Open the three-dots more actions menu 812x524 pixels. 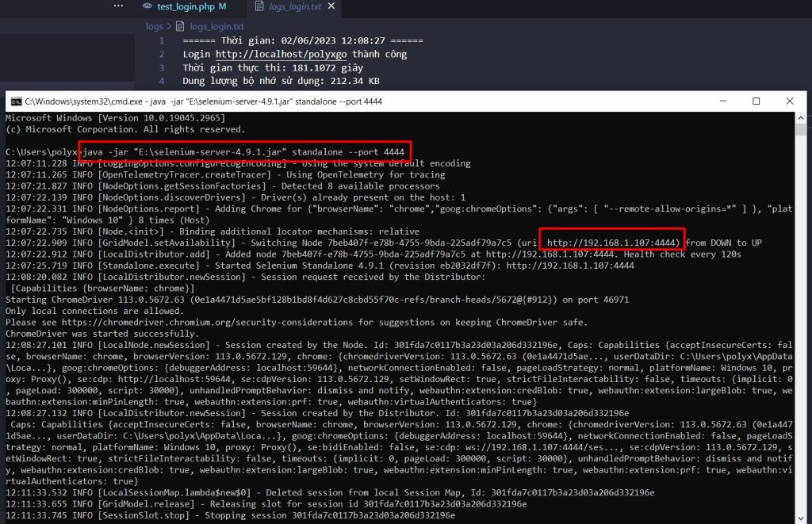tap(119, 6)
